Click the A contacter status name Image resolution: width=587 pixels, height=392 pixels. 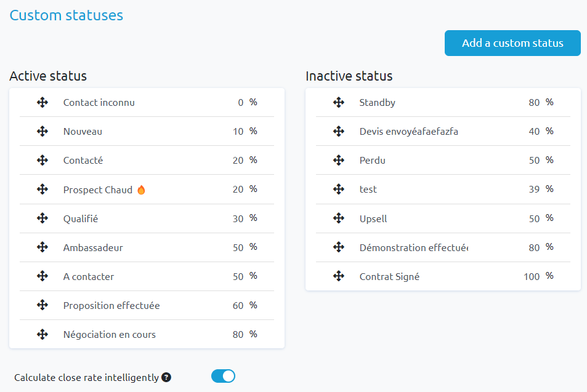(88, 277)
